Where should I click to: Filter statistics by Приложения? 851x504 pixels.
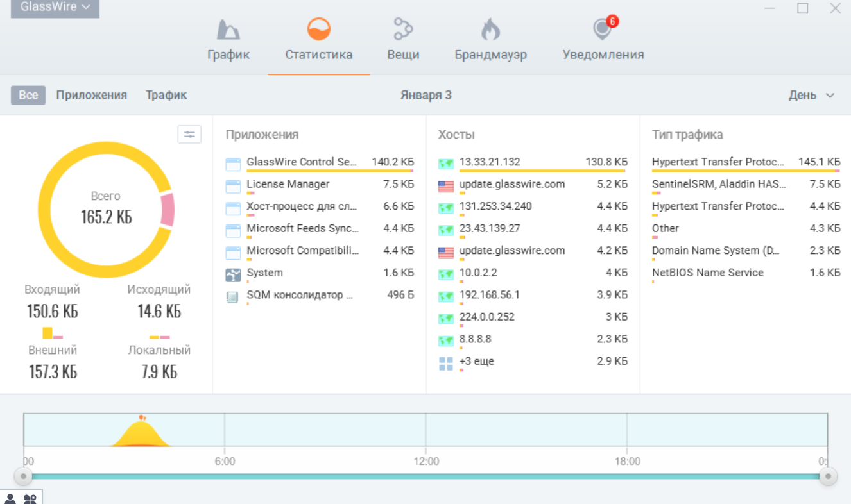91,95
